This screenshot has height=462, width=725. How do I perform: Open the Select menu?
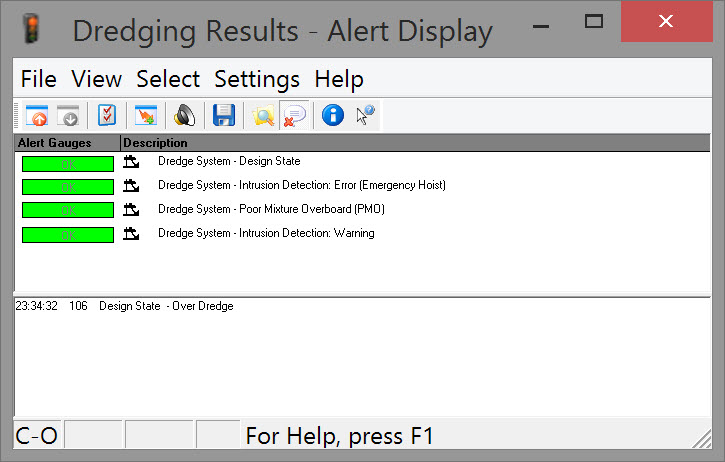point(168,79)
